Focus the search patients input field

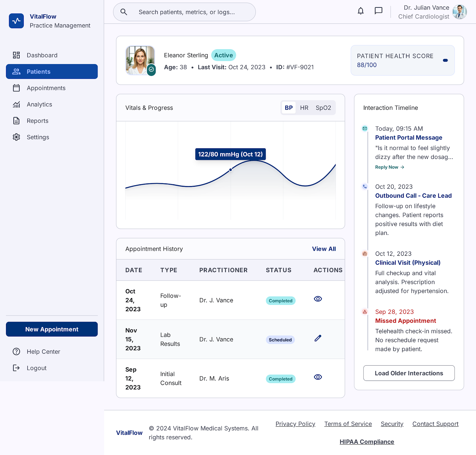[184, 12]
